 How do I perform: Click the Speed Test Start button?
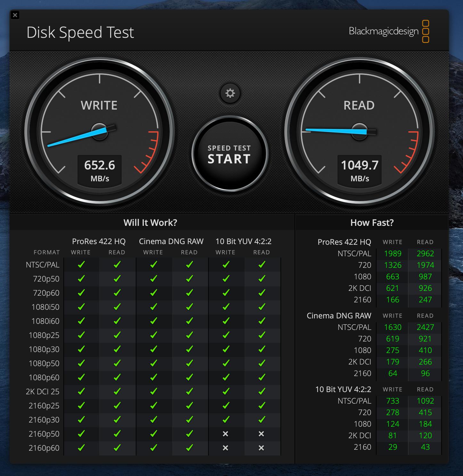[229, 154]
